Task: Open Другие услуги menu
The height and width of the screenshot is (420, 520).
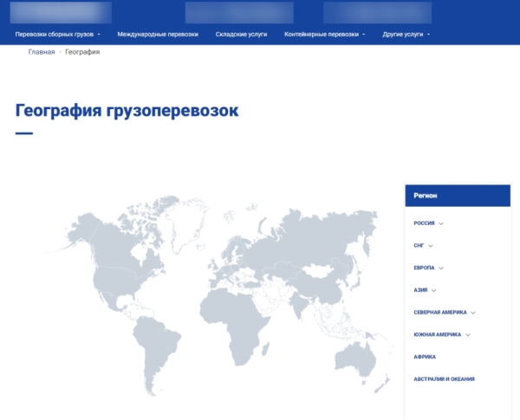Action: (406, 34)
